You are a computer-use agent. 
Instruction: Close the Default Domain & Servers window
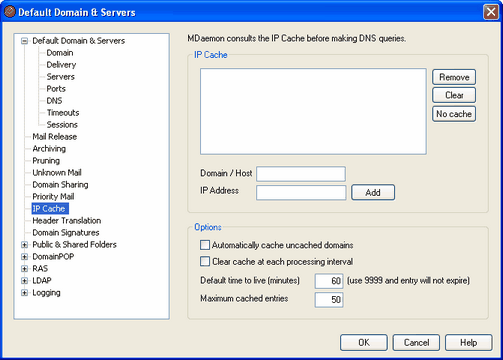tap(491, 12)
